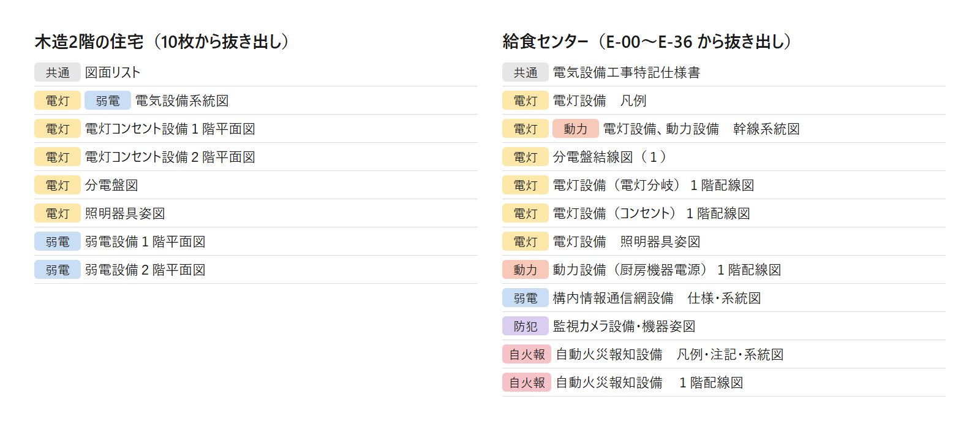Select the 分電盤図 row text
This screenshot has width=980, height=426.
111,185
